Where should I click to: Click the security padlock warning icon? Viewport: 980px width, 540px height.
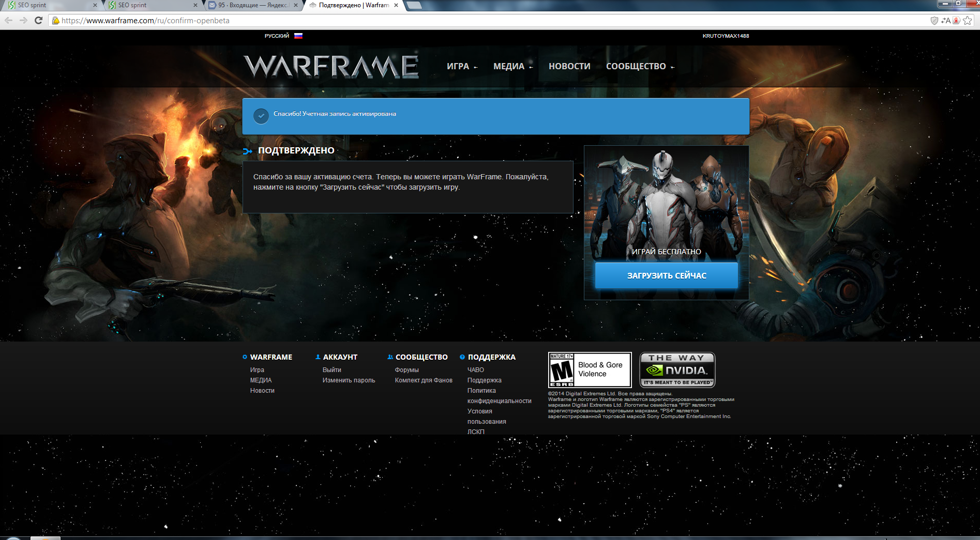pos(55,21)
